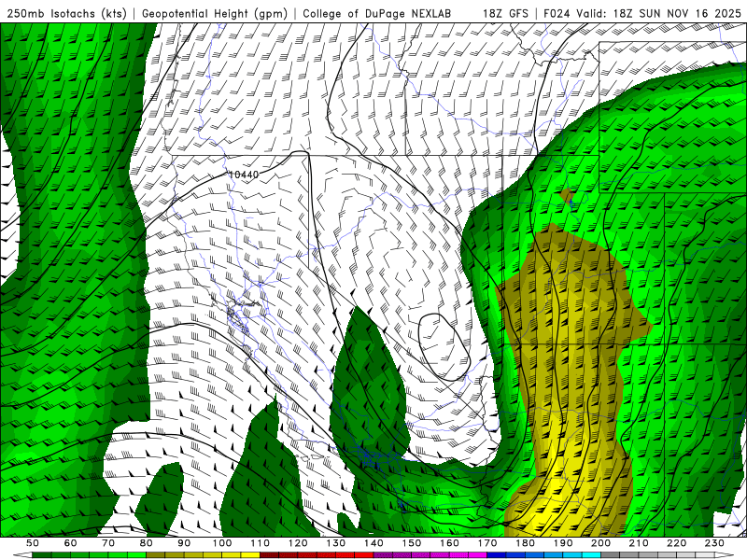The width and height of the screenshot is (747, 560).
Task: Click the '250mb Isotachs (kts)' title text
Action: pos(66,13)
